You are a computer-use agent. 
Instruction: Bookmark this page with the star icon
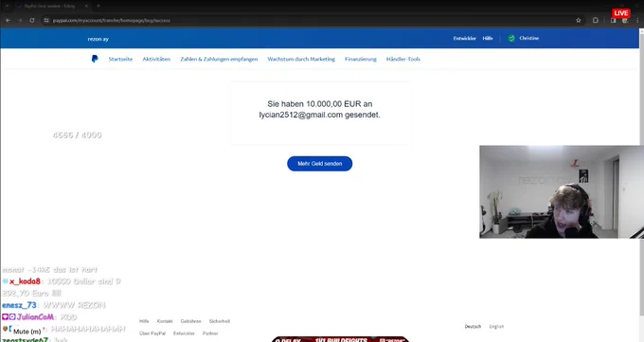pyautogui.click(x=579, y=20)
